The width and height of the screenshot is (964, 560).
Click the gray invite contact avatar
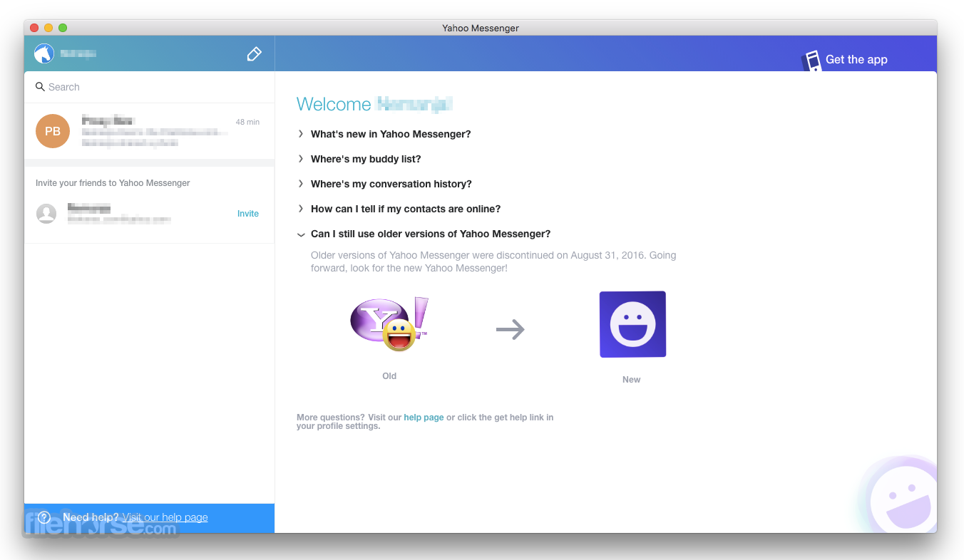tap(46, 214)
